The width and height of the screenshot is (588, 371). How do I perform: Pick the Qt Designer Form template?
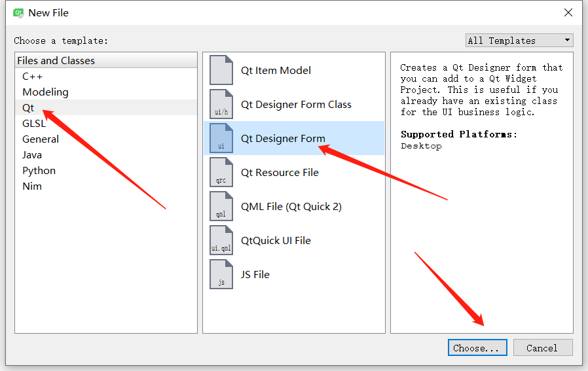tap(294, 138)
